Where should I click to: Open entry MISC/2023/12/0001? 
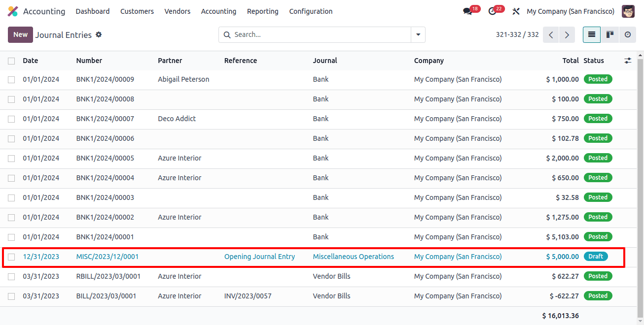click(107, 257)
